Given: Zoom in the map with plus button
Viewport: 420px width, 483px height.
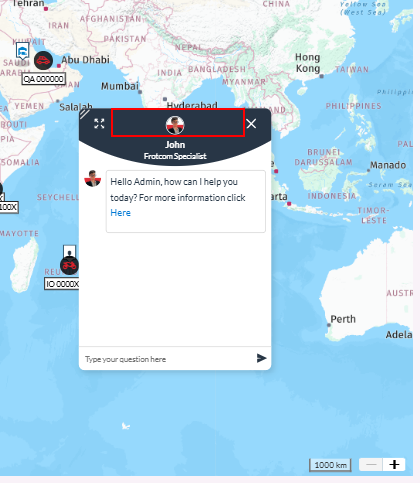Looking at the screenshot, I should point(394,464).
